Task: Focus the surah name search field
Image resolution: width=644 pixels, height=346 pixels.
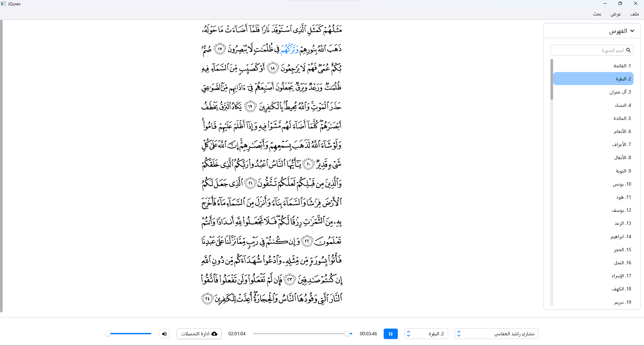Action: (x=592, y=50)
